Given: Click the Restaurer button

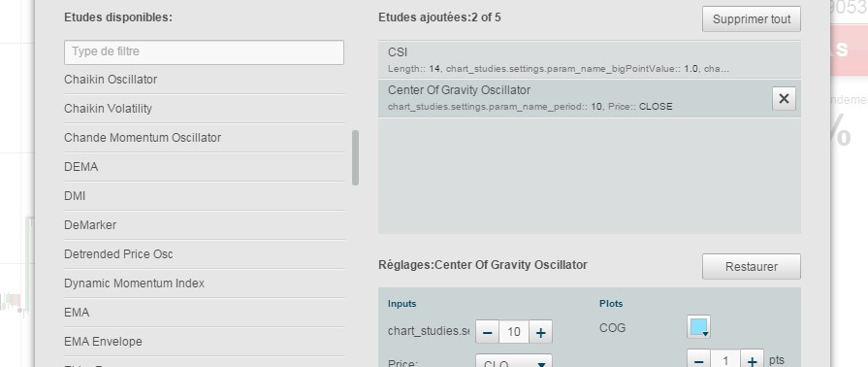Looking at the screenshot, I should pos(752,267).
